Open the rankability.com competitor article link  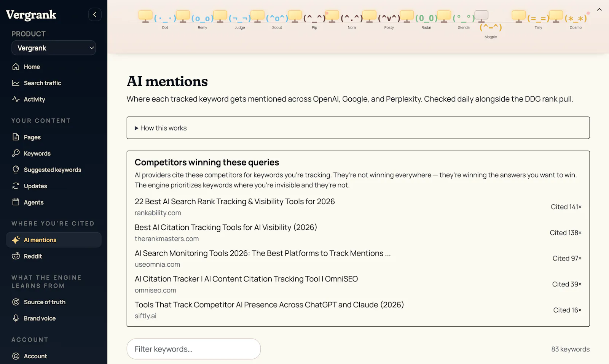(x=235, y=202)
